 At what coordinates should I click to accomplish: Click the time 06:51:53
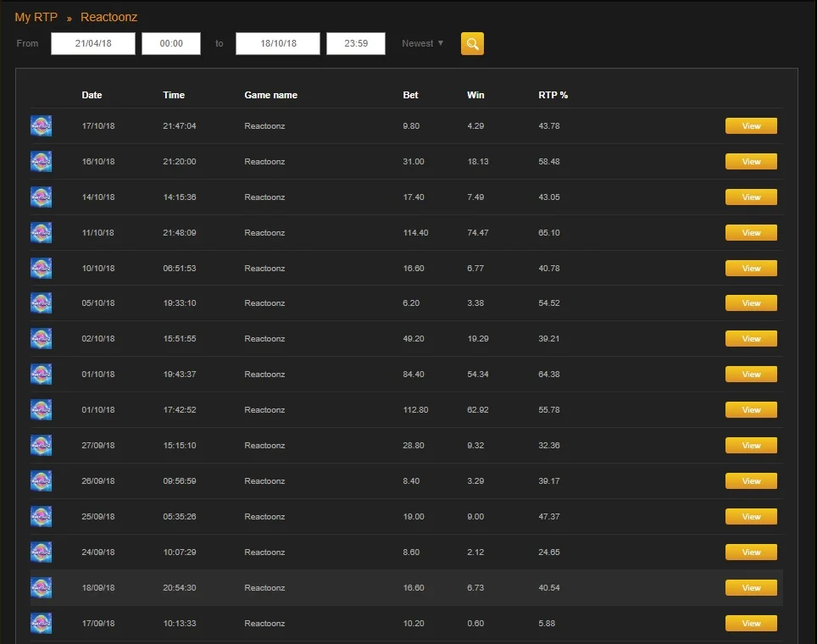pos(179,268)
